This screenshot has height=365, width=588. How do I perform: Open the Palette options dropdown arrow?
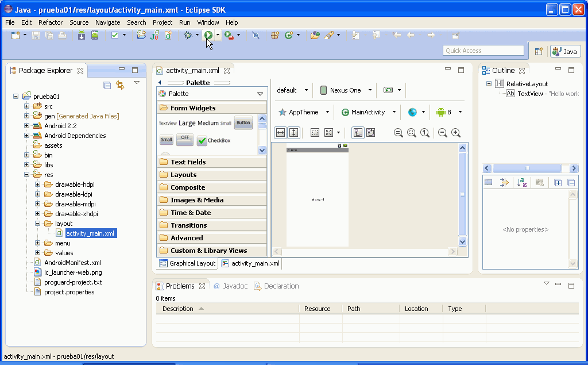(260, 94)
